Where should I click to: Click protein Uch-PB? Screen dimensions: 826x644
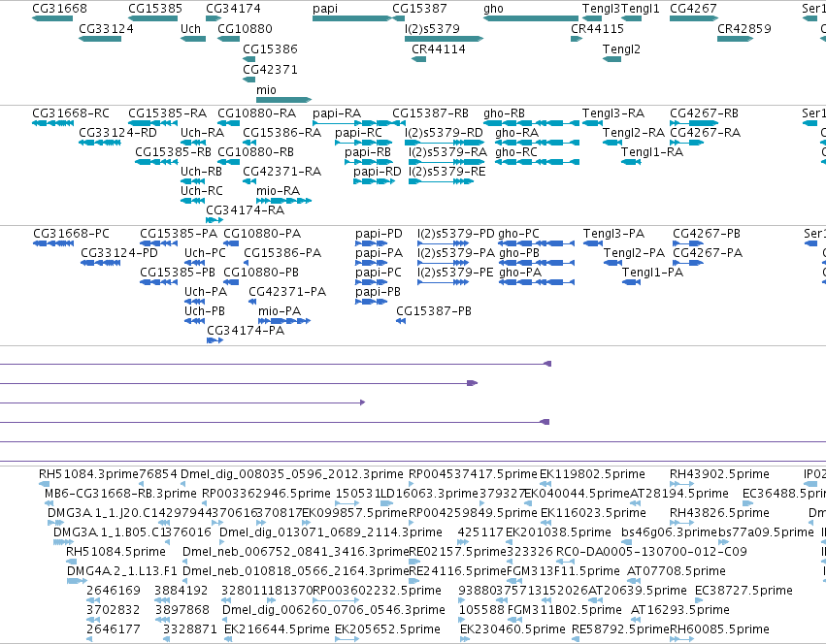[x=205, y=311]
